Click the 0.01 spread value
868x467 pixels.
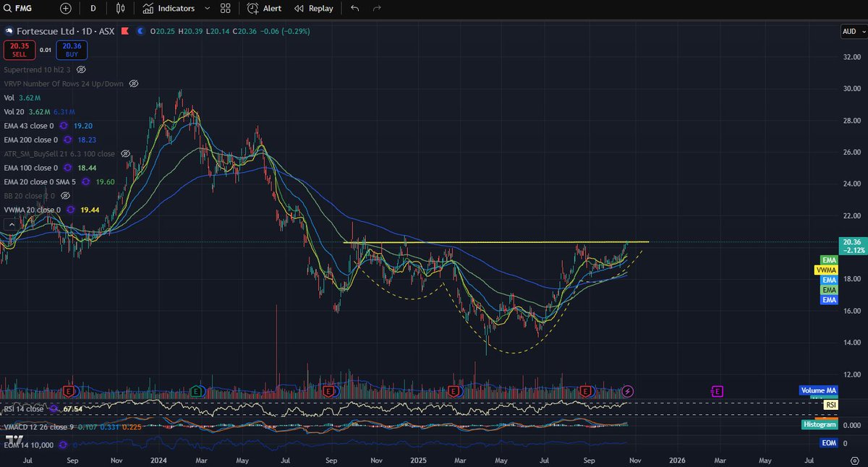pos(44,50)
